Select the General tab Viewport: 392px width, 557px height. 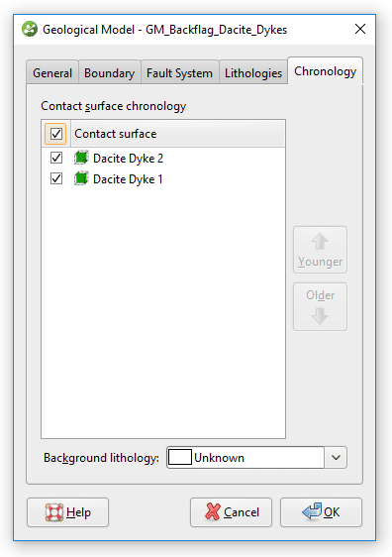point(52,72)
